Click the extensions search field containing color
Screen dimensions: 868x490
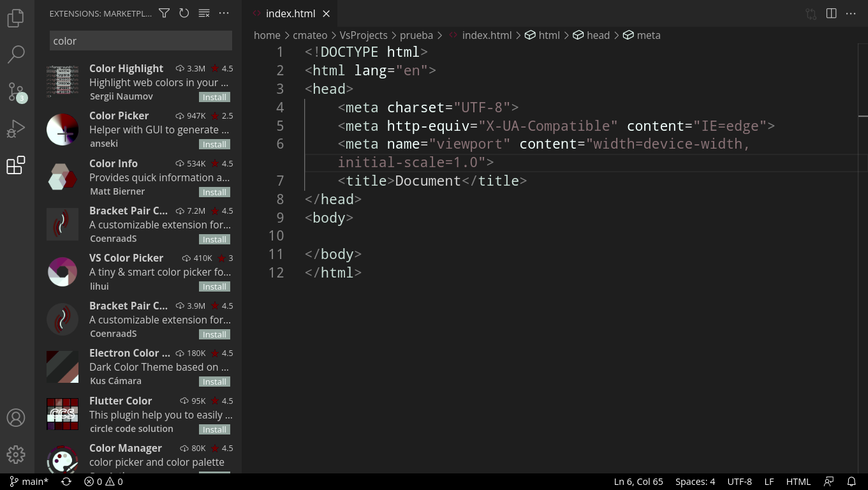pyautogui.click(x=141, y=41)
